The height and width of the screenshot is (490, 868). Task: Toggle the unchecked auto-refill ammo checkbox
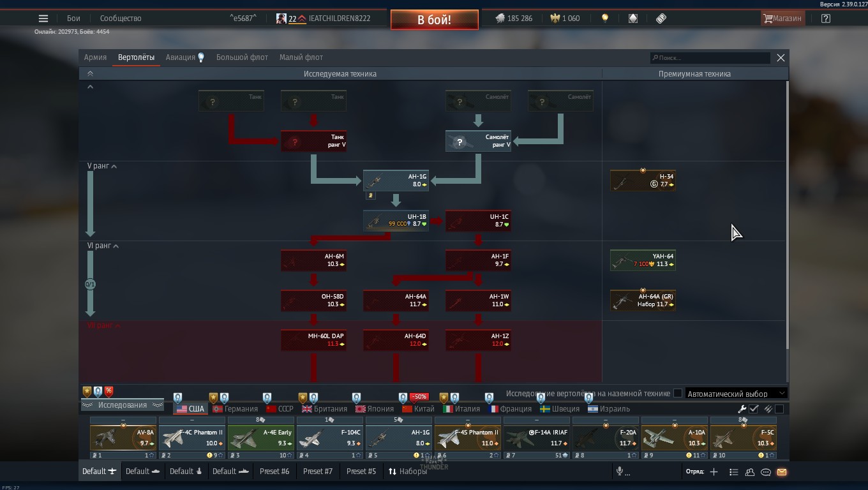click(779, 409)
